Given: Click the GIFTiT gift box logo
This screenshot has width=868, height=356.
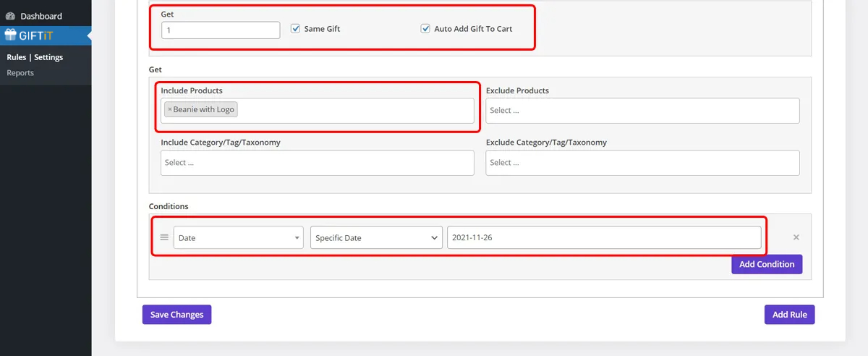Looking at the screenshot, I should pyautogui.click(x=11, y=35).
